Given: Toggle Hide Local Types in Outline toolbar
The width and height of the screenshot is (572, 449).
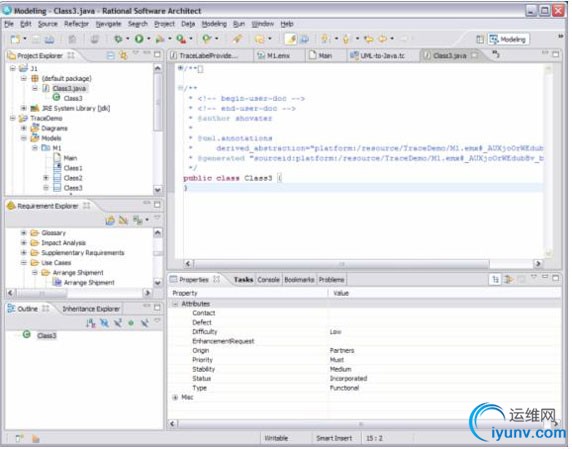Looking at the screenshot, I should pyautogui.click(x=144, y=323).
